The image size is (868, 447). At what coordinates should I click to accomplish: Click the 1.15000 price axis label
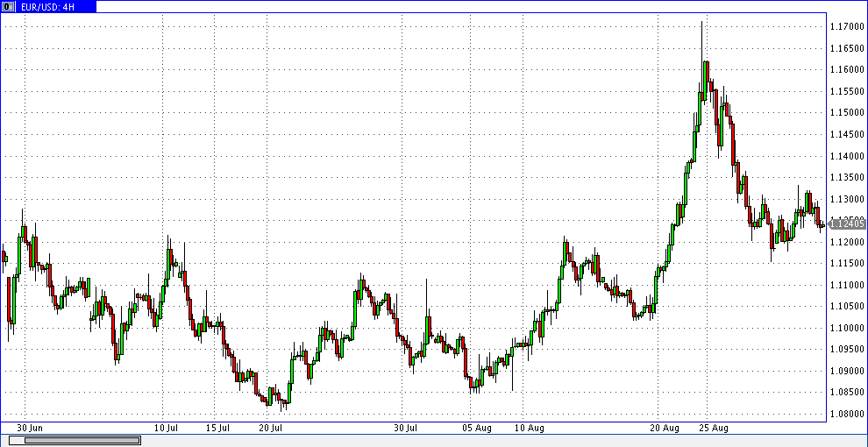[847, 113]
